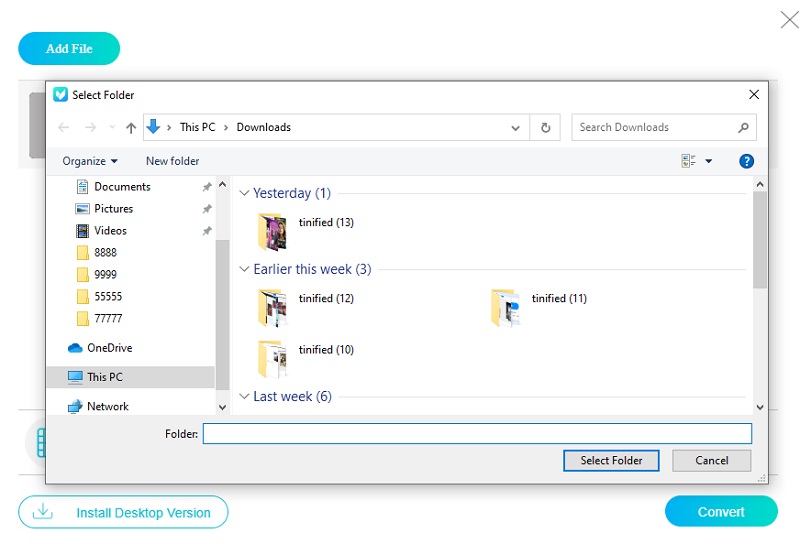
Task: Collapse the Earlier this week group
Action: (245, 270)
